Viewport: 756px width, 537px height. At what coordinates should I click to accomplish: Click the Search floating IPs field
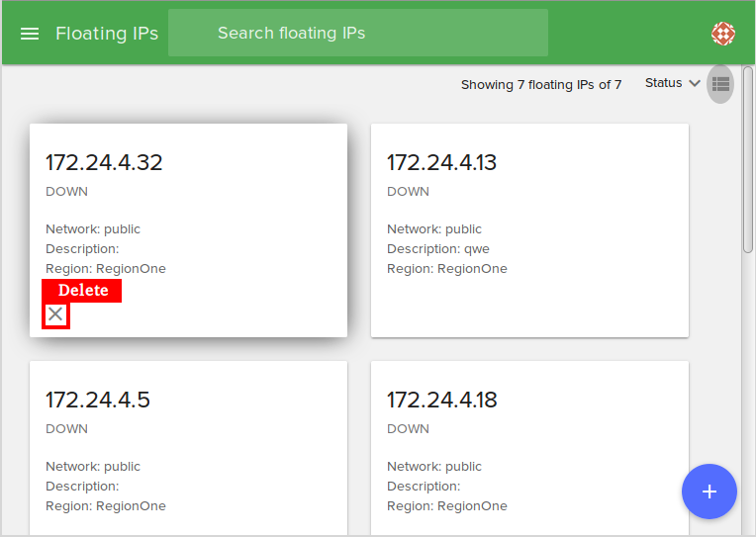tap(357, 34)
